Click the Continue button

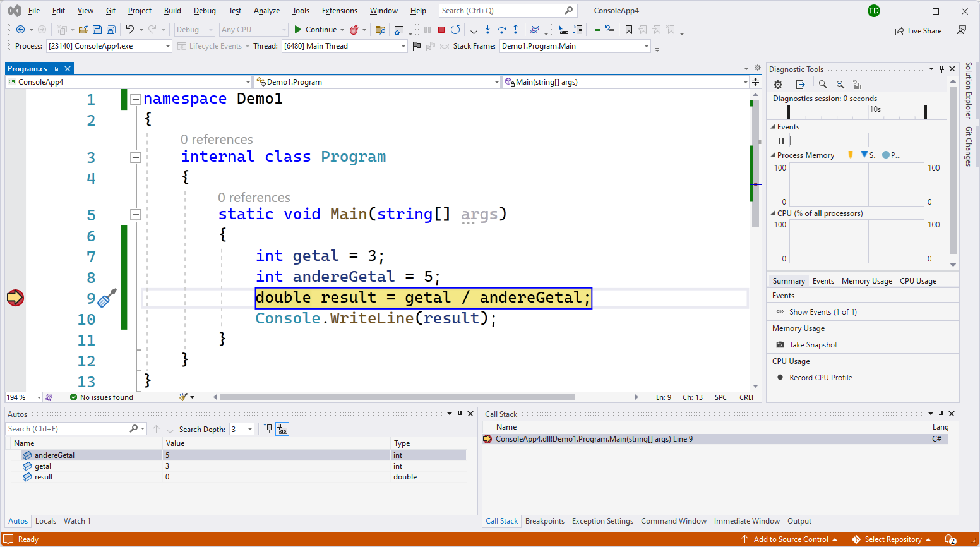pyautogui.click(x=316, y=30)
